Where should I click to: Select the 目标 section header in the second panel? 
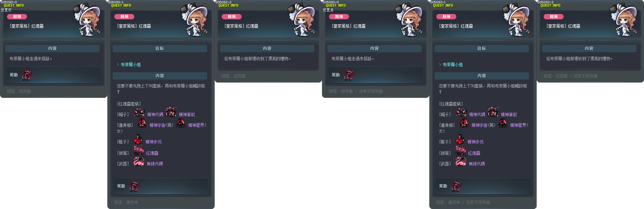[160, 49]
